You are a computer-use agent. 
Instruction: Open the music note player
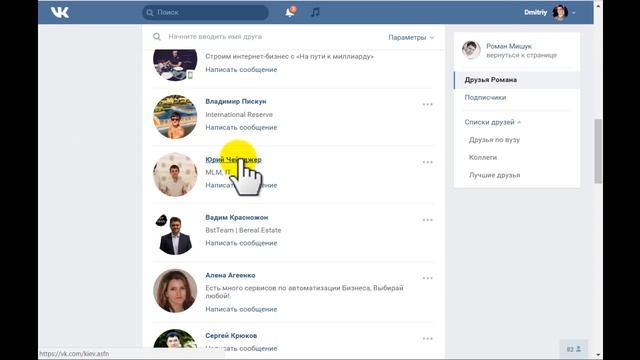click(315, 12)
